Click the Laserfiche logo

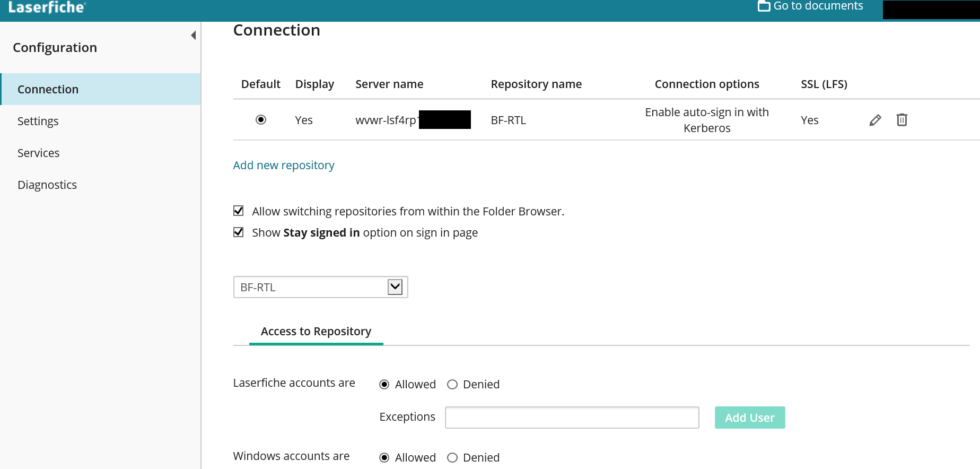(x=47, y=7)
